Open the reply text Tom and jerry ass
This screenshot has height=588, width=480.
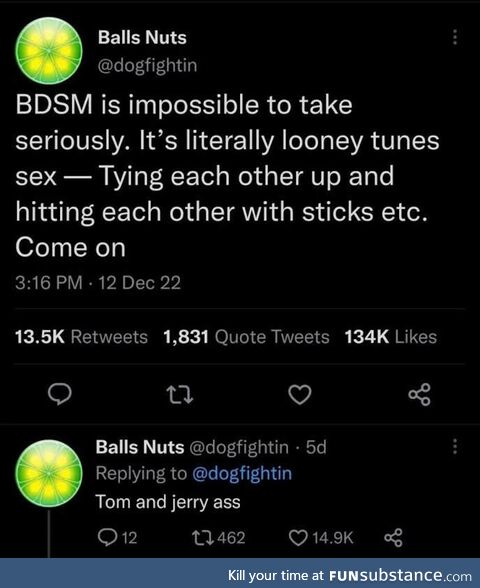pyautogui.click(x=168, y=502)
